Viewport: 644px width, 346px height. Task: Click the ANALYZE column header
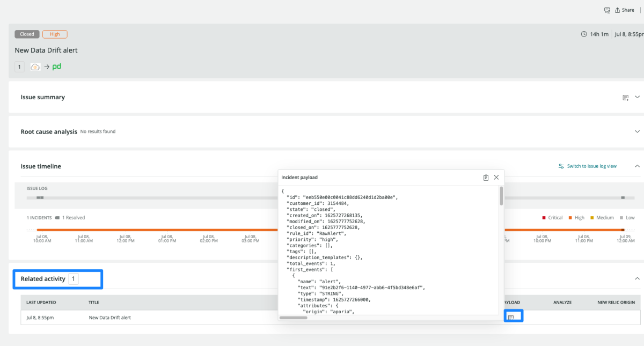coord(562,303)
